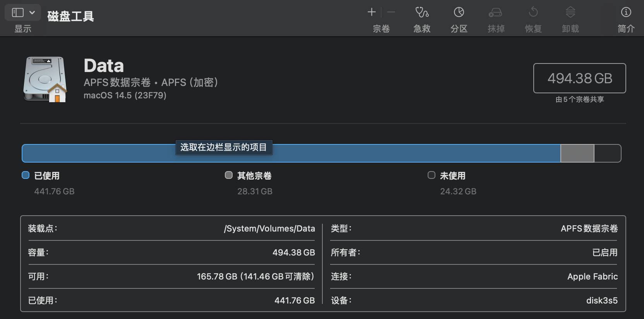Unmount volume via the 卸载 icon

tap(570, 12)
